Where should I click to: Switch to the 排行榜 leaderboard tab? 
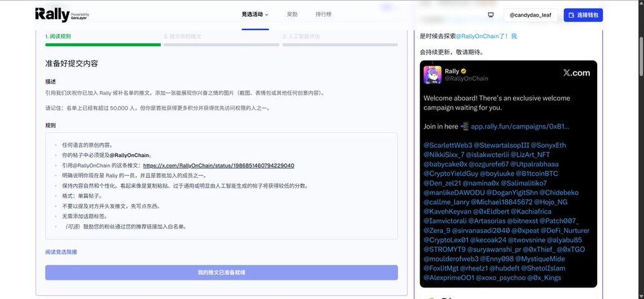click(323, 14)
